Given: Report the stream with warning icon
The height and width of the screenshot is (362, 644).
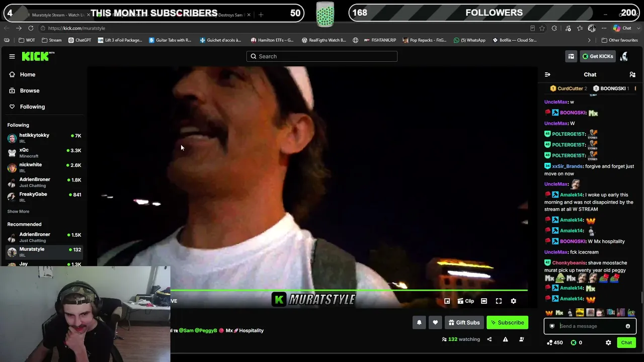Looking at the screenshot, I should [505, 339].
